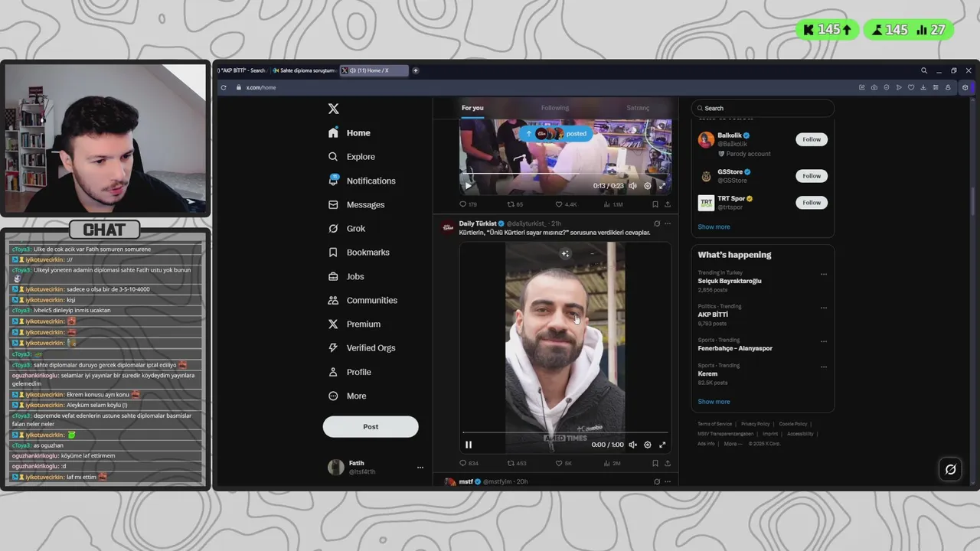Open the Home sidebar icon

pos(333,132)
